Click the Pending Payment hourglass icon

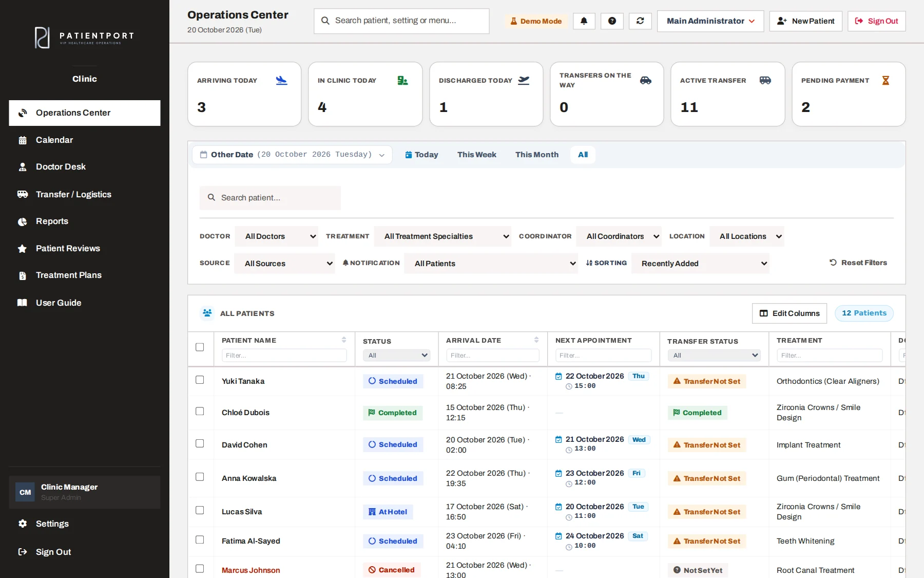885,81
